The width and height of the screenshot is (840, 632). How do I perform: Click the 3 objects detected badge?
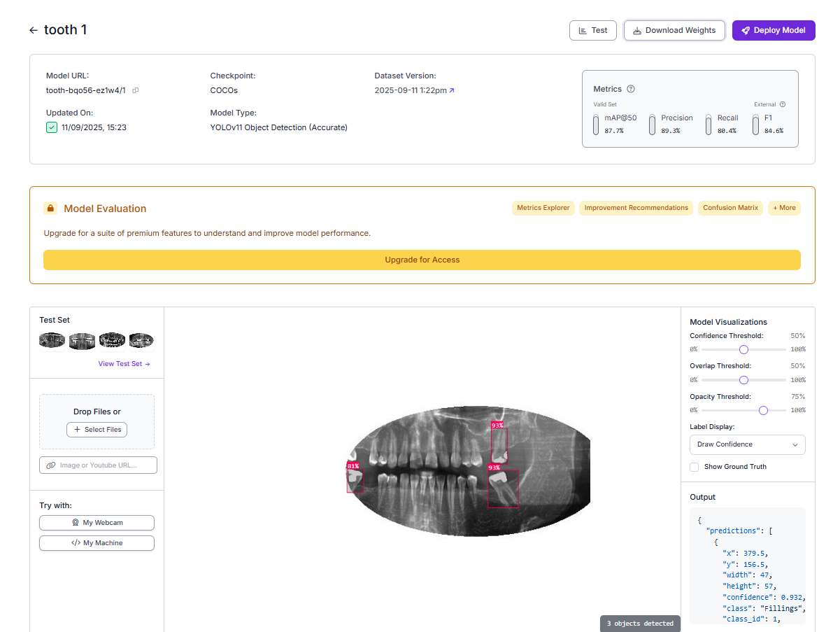coord(640,623)
